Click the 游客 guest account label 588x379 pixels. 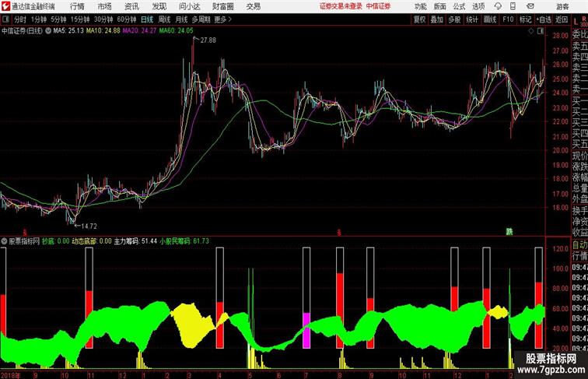pyautogui.click(x=562, y=6)
